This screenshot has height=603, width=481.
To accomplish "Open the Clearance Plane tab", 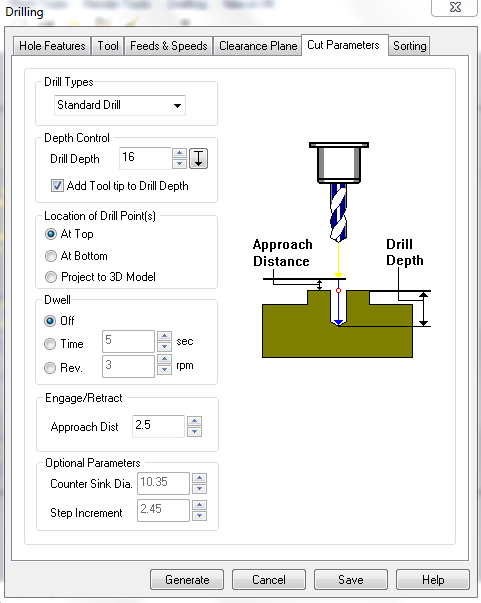I will tap(258, 46).
